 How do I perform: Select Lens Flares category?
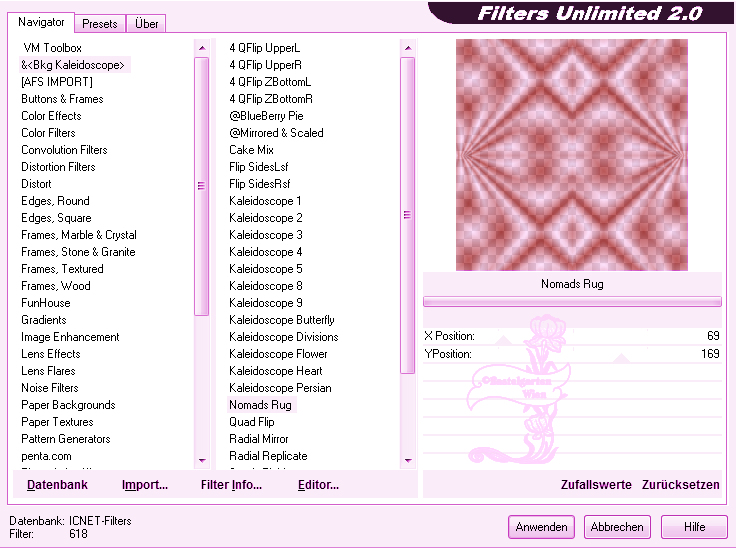point(48,371)
